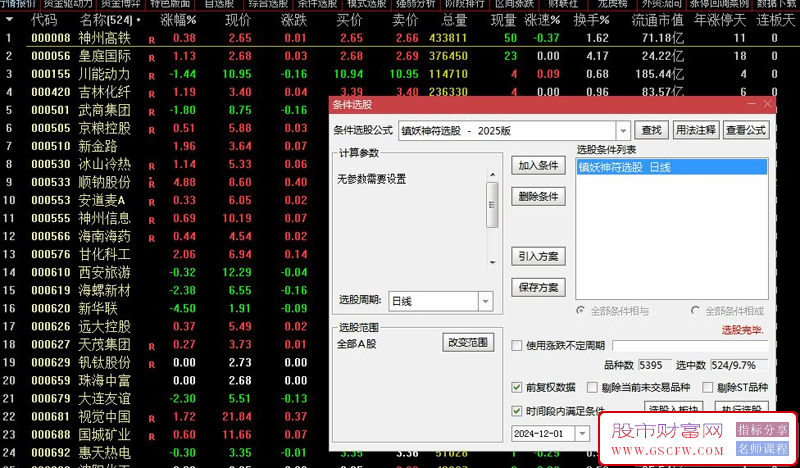800x468 pixels.
Task: Click 改变范围 button
Action: (x=468, y=342)
